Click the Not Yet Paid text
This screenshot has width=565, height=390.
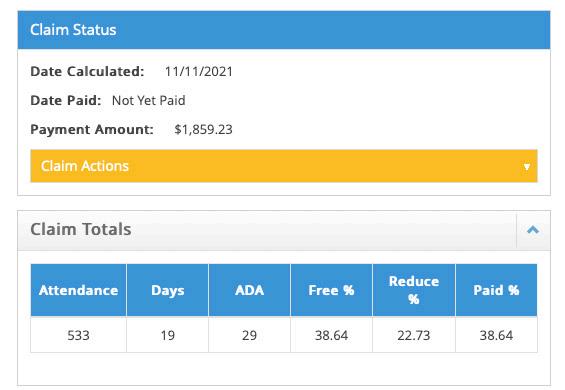tap(148, 100)
